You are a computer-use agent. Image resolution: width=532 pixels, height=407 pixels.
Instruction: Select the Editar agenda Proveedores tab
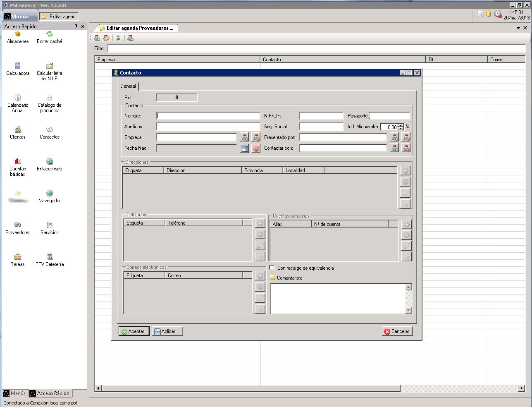(136, 28)
